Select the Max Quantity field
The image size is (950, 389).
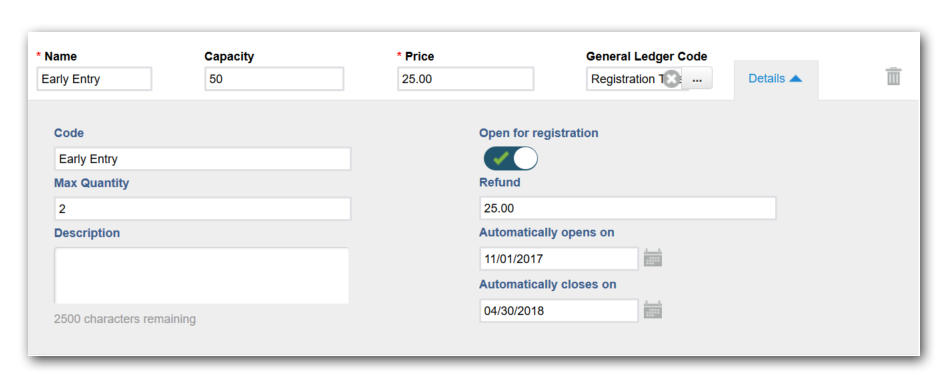coord(202,208)
